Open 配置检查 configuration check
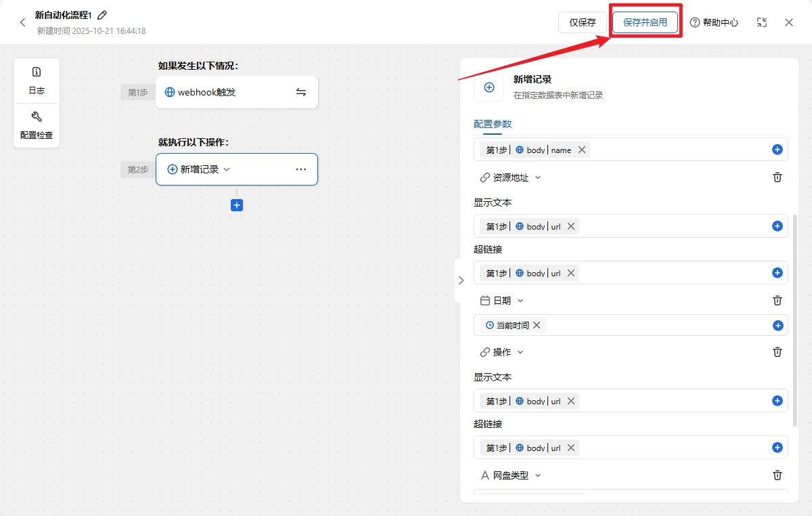 click(x=37, y=125)
